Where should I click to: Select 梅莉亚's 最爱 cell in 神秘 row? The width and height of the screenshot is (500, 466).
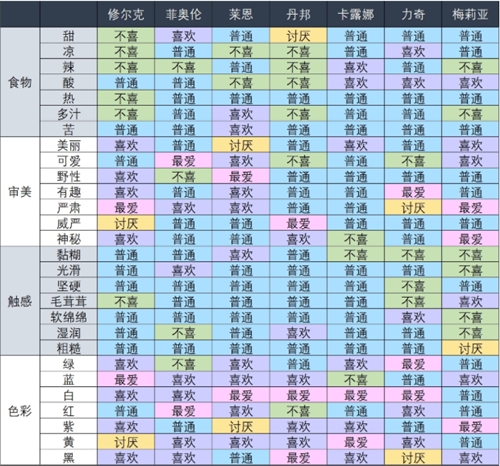pos(470,239)
